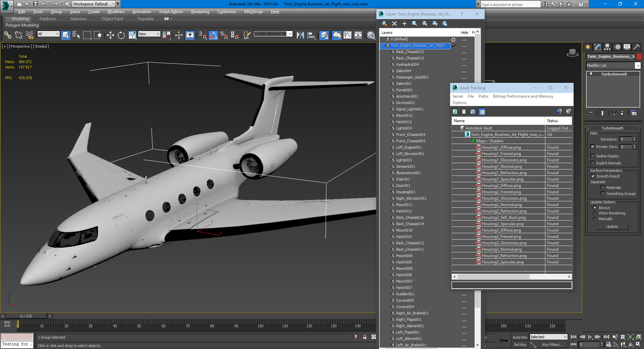Toggle the Manage Layers toolbar icon
644x349 pixels.
tap(324, 35)
